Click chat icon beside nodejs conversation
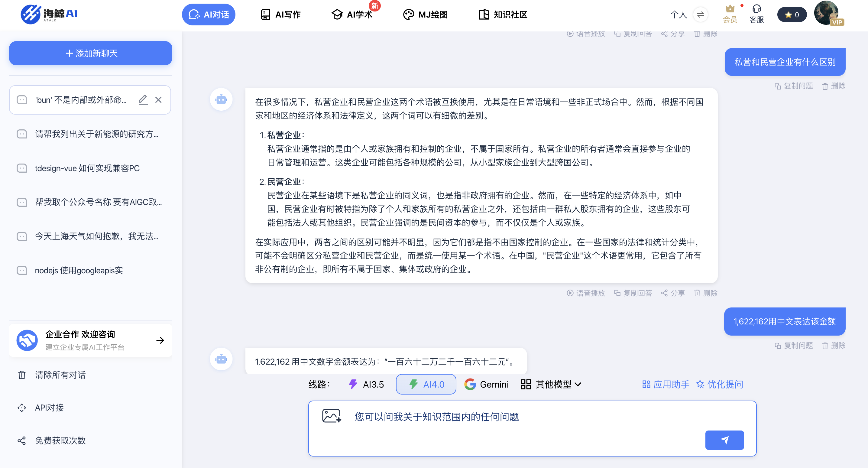 (x=22, y=270)
